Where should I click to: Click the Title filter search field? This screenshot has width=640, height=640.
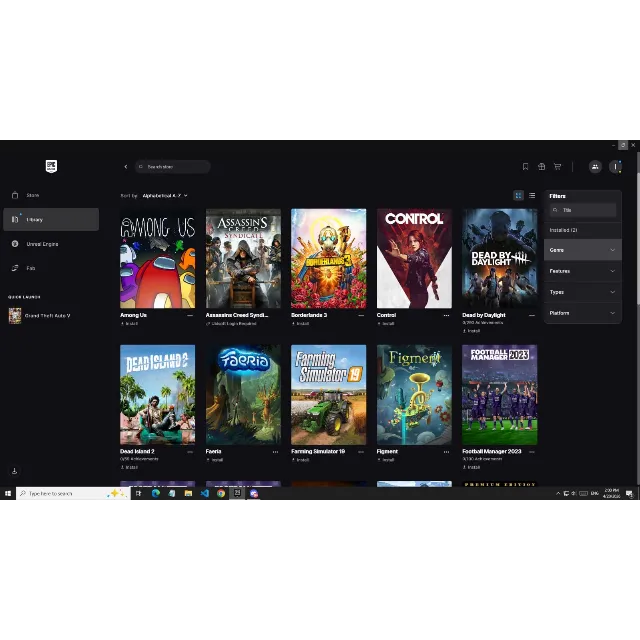pos(583,210)
